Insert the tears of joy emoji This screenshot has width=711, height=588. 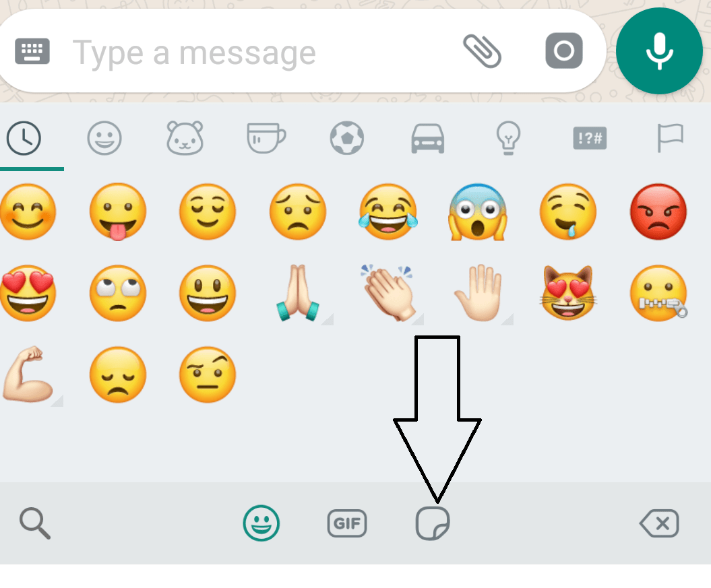[x=389, y=211]
